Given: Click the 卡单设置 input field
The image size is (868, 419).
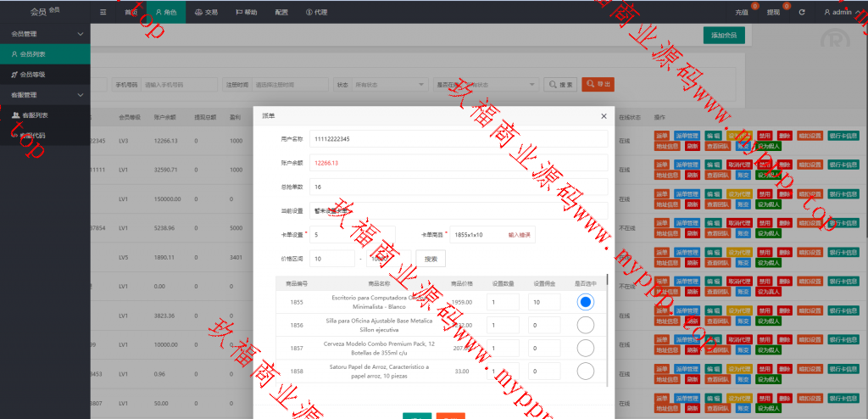Looking at the screenshot, I should click(x=352, y=234).
